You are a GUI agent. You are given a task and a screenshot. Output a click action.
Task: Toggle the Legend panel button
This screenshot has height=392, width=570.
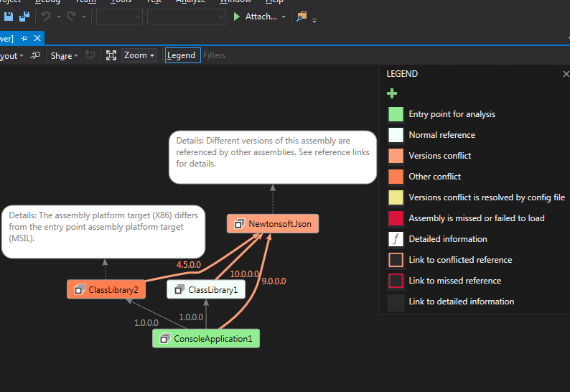pyautogui.click(x=181, y=55)
